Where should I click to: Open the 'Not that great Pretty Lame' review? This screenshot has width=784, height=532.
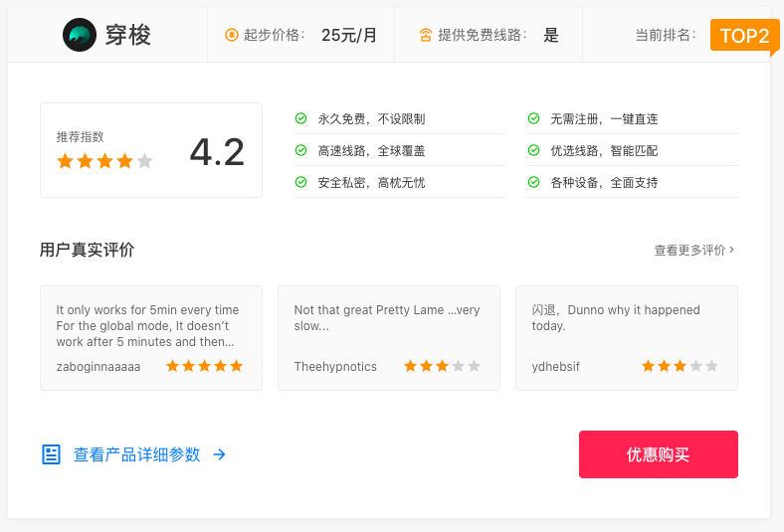click(x=387, y=317)
